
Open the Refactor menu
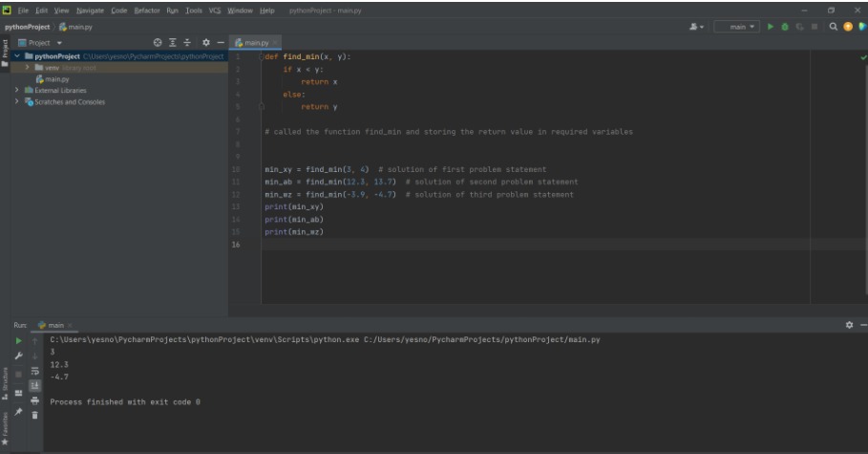point(147,10)
